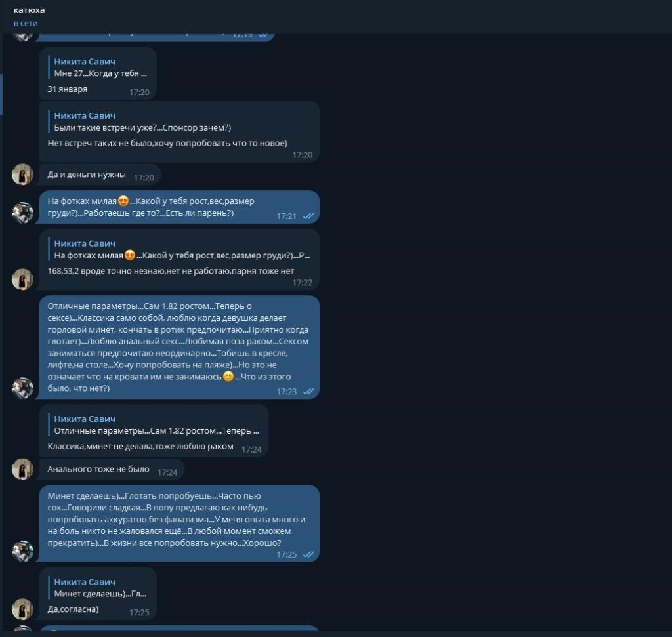
Task: Click the "в сети" online status text
Action: [x=26, y=23]
